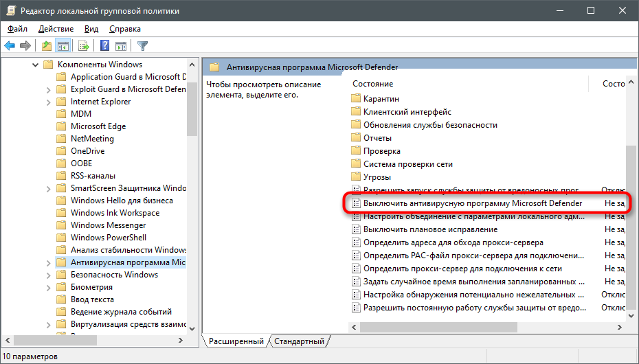Toggle the Show/Hide action pane icon

[x=121, y=46]
